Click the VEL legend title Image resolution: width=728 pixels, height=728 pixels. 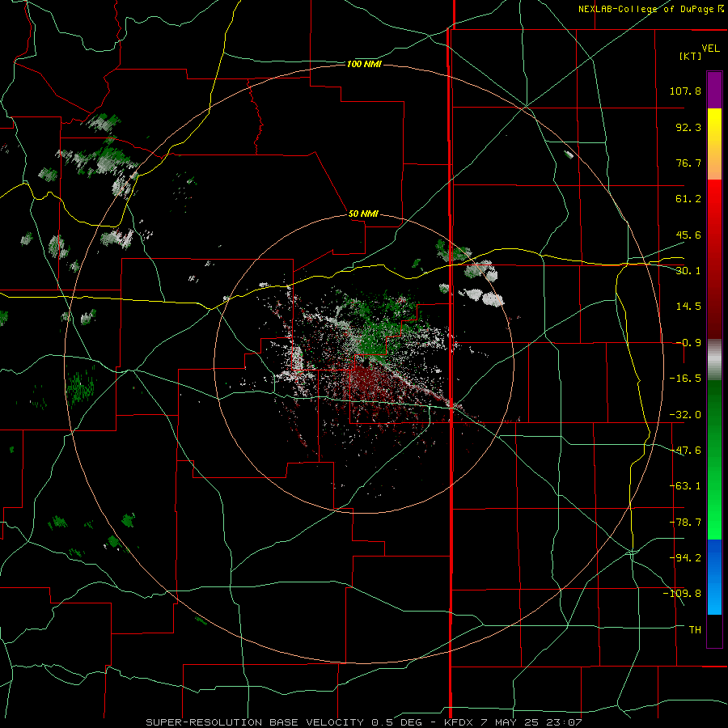(710, 49)
